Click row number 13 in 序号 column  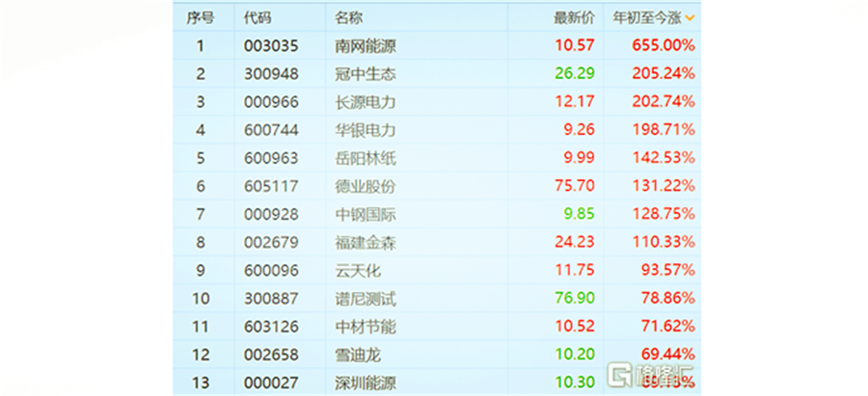click(x=201, y=383)
